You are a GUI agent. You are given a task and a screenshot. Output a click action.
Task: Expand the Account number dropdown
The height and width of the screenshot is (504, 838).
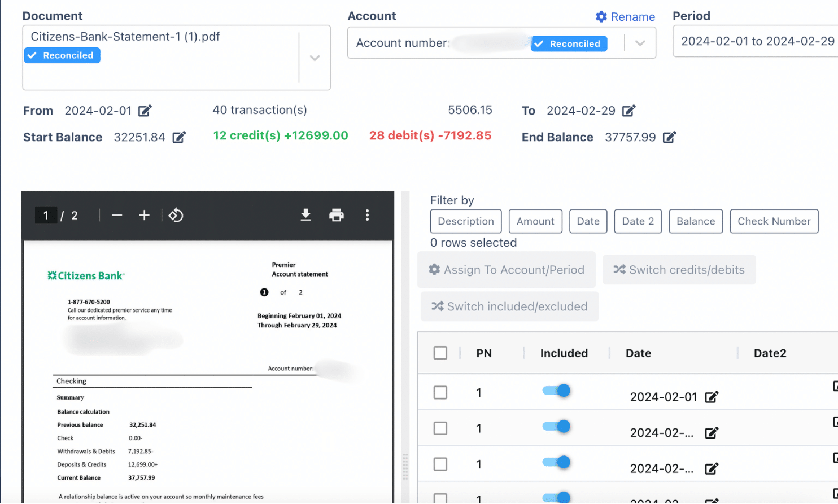(641, 43)
